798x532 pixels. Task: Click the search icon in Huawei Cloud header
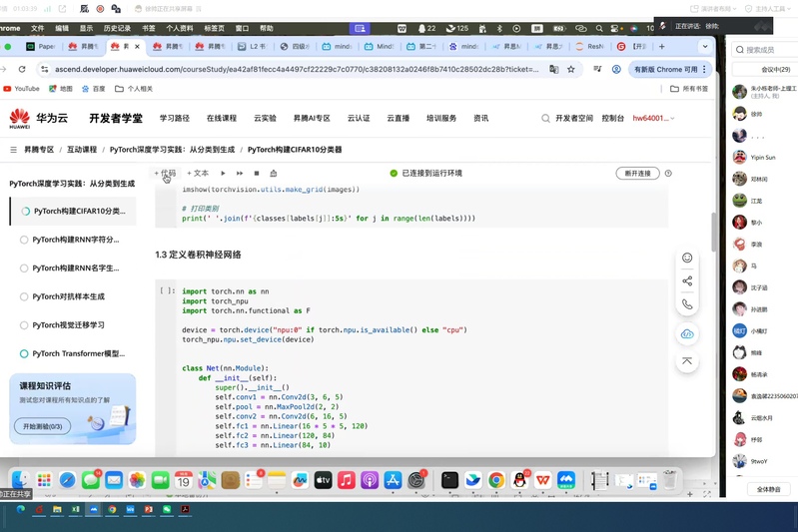(545, 118)
